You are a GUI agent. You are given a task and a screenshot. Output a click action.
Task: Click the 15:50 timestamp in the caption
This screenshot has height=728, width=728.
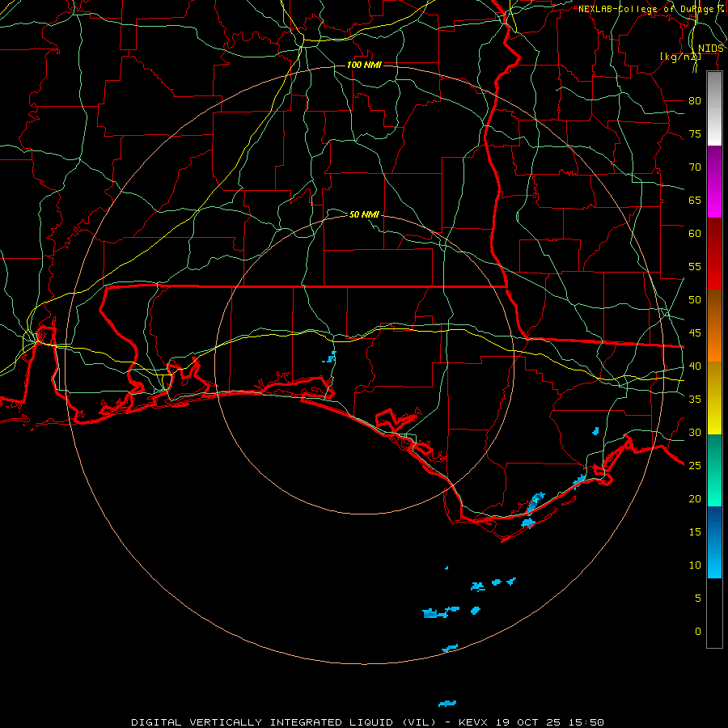click(586, 722)
